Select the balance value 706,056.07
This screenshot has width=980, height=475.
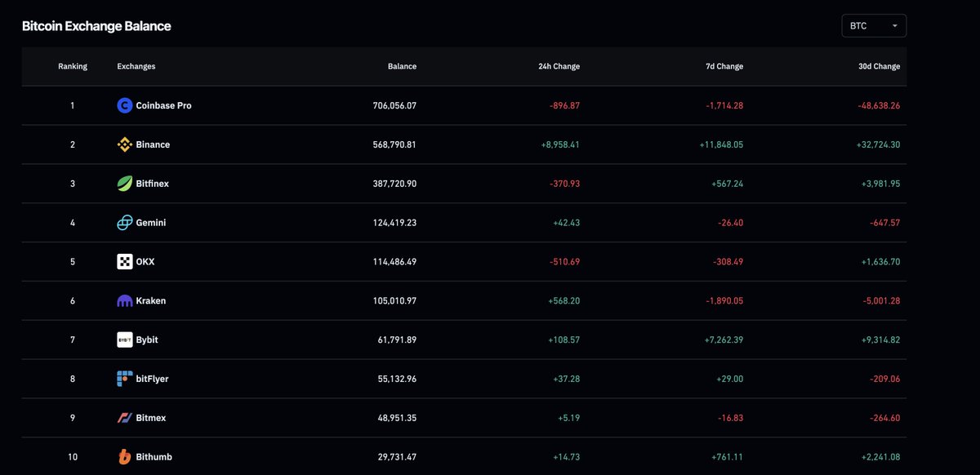tap(394, 105)
